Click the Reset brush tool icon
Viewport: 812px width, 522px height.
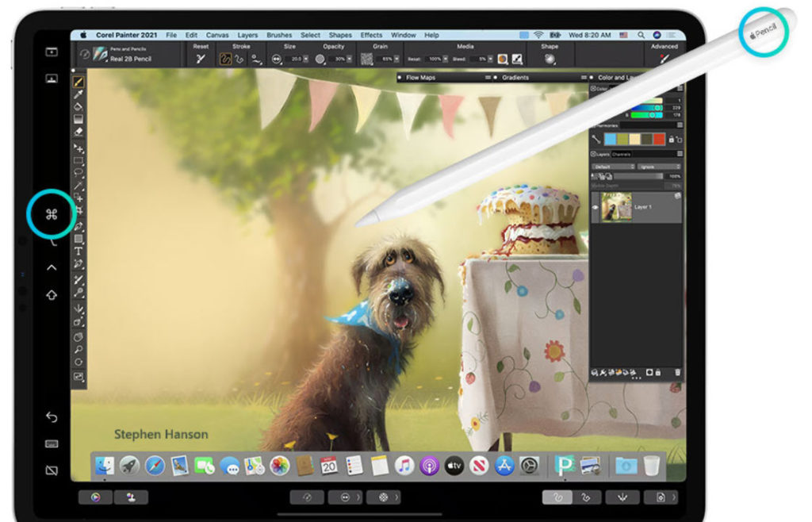[x=201, y=59]
